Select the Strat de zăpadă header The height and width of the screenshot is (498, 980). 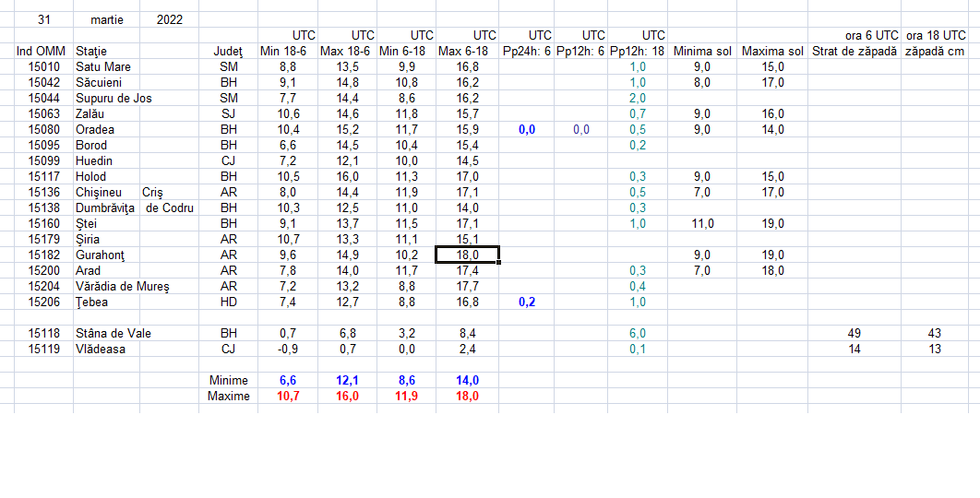click(855, 52)
